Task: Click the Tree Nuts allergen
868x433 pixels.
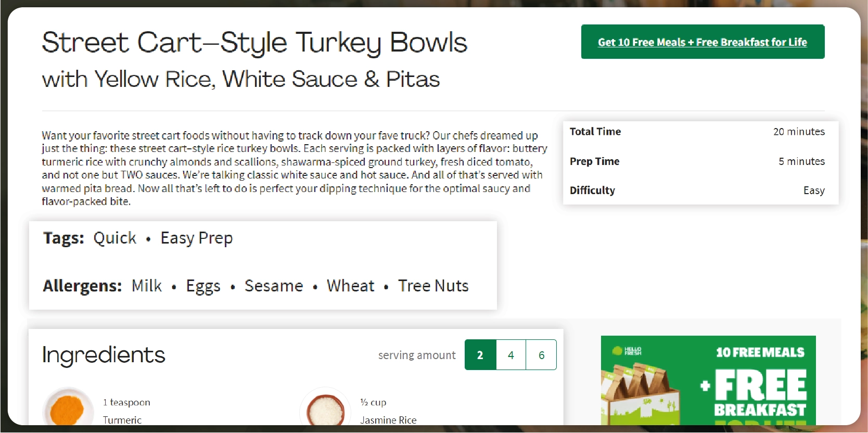Action: click(x=433, y=286)
